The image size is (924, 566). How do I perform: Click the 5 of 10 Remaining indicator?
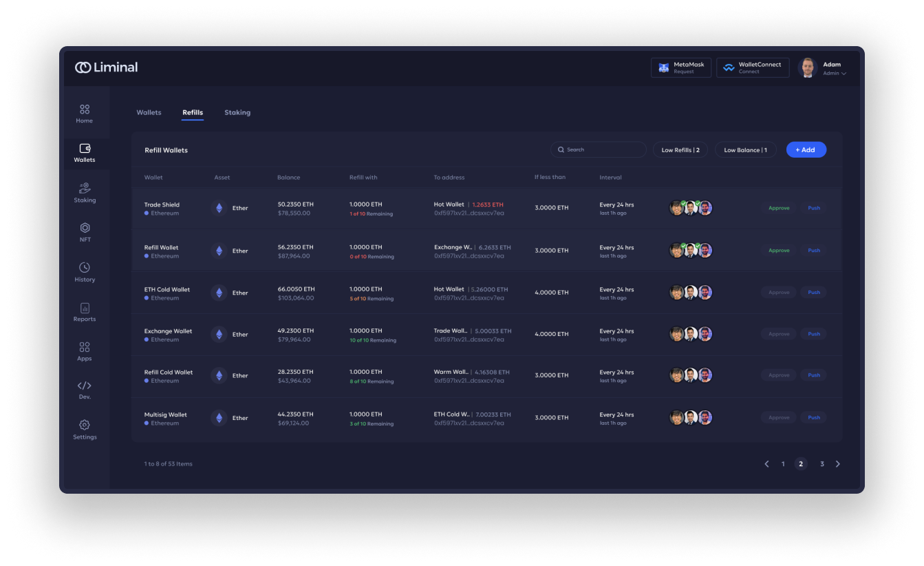pyautogui.click(x=370, y=298)
